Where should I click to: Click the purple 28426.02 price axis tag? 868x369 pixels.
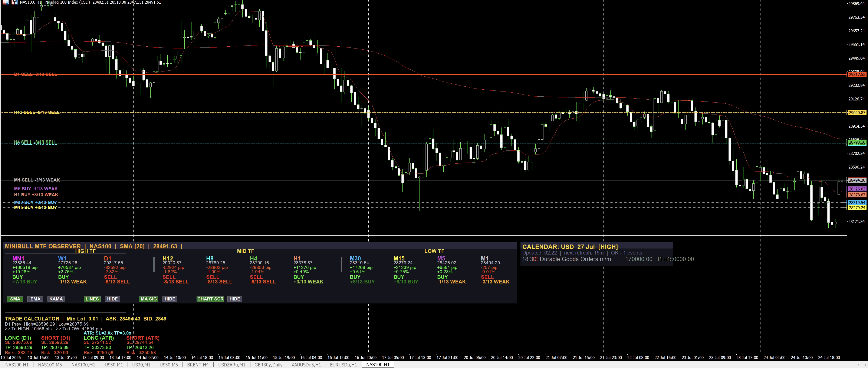pyautogui.click(x=857, y=189)
